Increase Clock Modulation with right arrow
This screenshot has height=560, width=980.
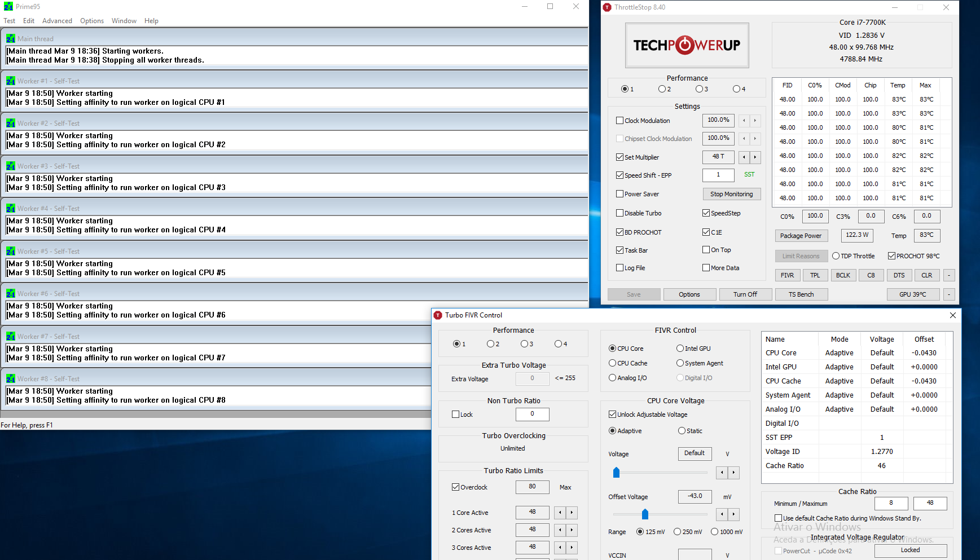click(755, 121)
